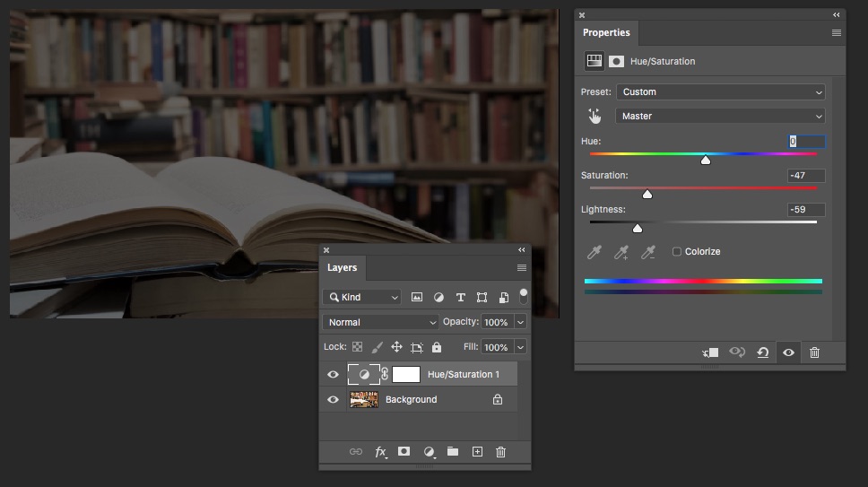Click the Saturation slider handle
The height and width of the screenshot is (487, 868).
(647, 195)
